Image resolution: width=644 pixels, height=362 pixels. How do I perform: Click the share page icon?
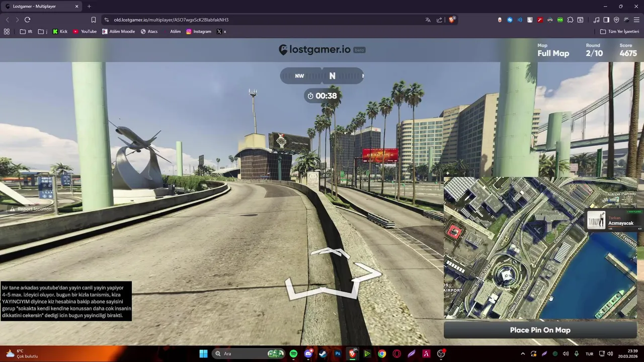coord(439,20)
